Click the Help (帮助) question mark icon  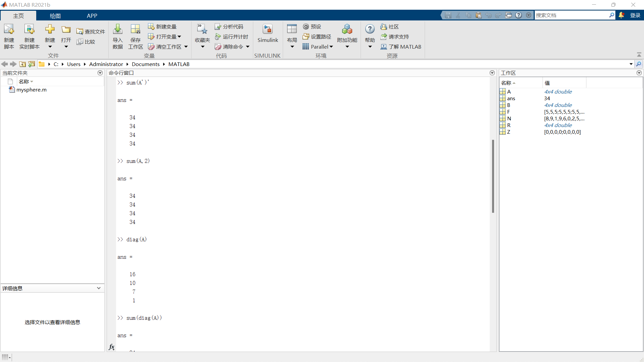pyautogui.click(x=370, y=29)
